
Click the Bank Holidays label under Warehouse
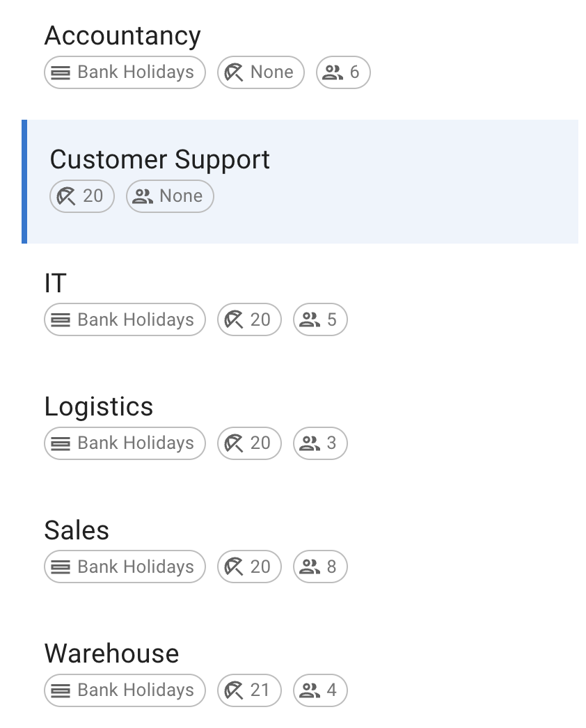click(x=136, y=690)
